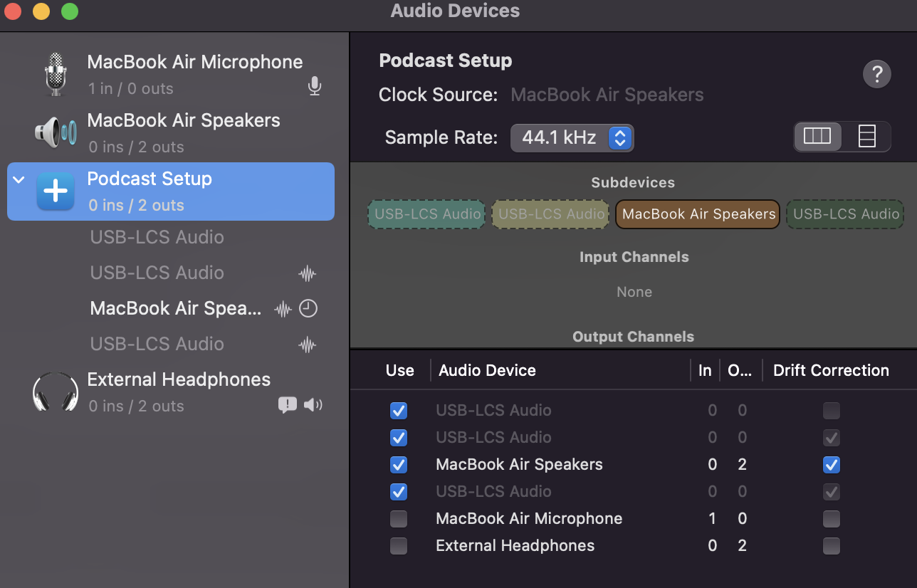Click the MacBook Air Microphone icon in the sidebar
The width and height of the screenshot is (917, 588).
tap(56, 74)
